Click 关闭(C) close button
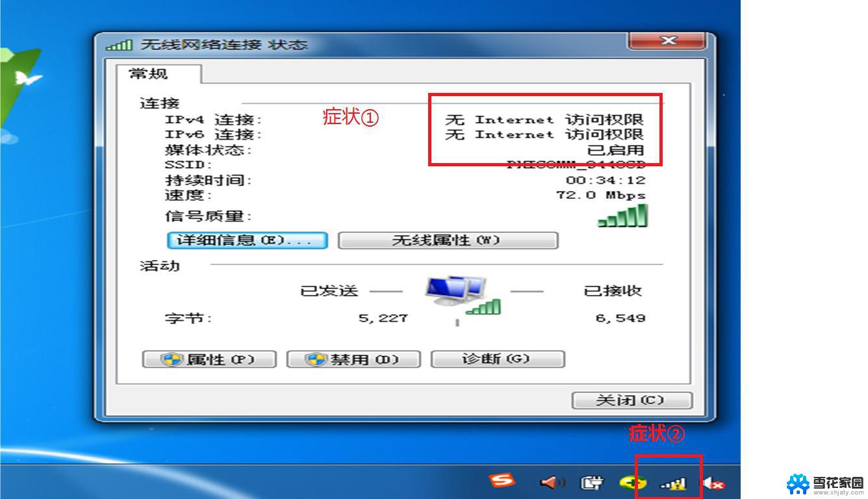Viewport: 868px width, 499px height. pyautogui.click(x=632, y=400)
